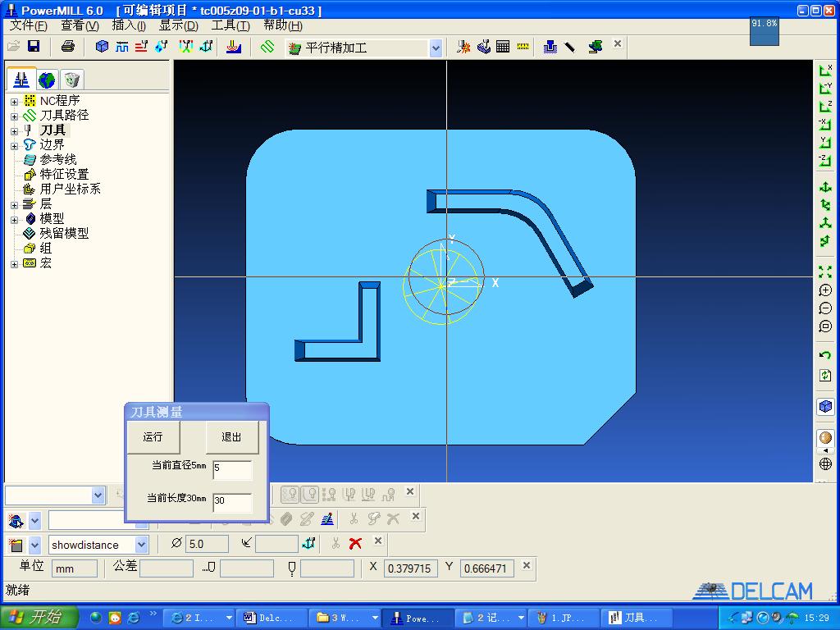This screenshot has width=840, height=630.
Task: Close the main toolbar with its X
Action: pyautogui.click(x=618, y=44)
